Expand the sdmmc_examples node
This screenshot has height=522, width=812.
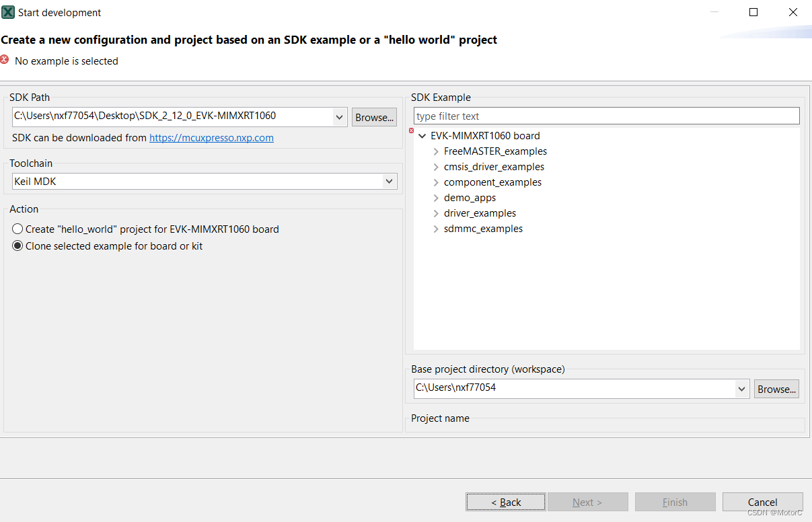click(436, 229)
